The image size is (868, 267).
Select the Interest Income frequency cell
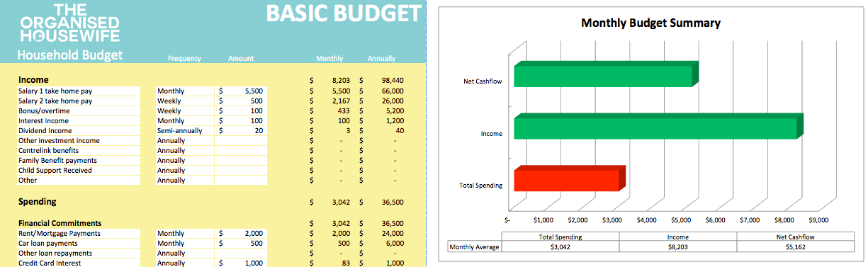[x=184, y=121]
